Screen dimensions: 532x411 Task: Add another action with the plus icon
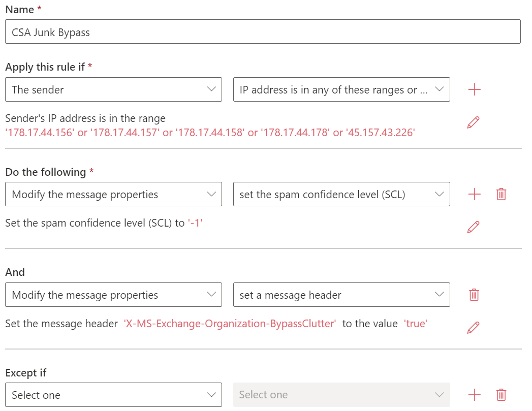pyautogui.click(x=474, y=194)
